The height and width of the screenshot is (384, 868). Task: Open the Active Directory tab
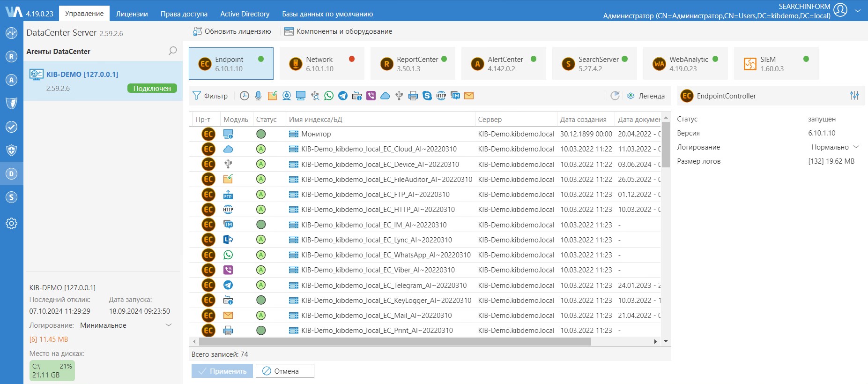tap(245, 14)
